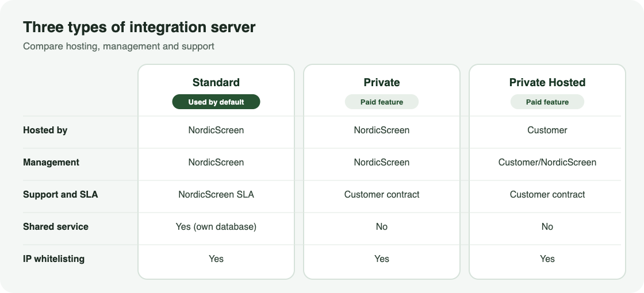Click 'Customer contract' in the Private column
The image size is (644, 293).
pyautogui.click(x=382, y=194)
